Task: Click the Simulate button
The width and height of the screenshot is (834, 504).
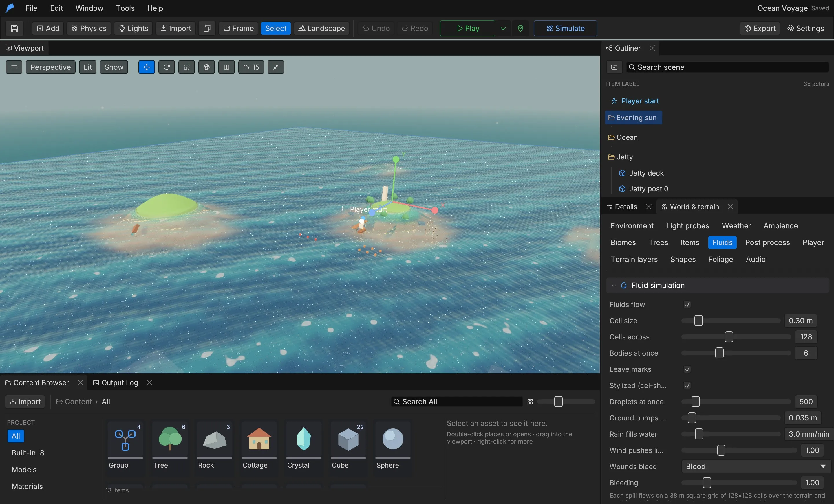Action: point(565,28)
